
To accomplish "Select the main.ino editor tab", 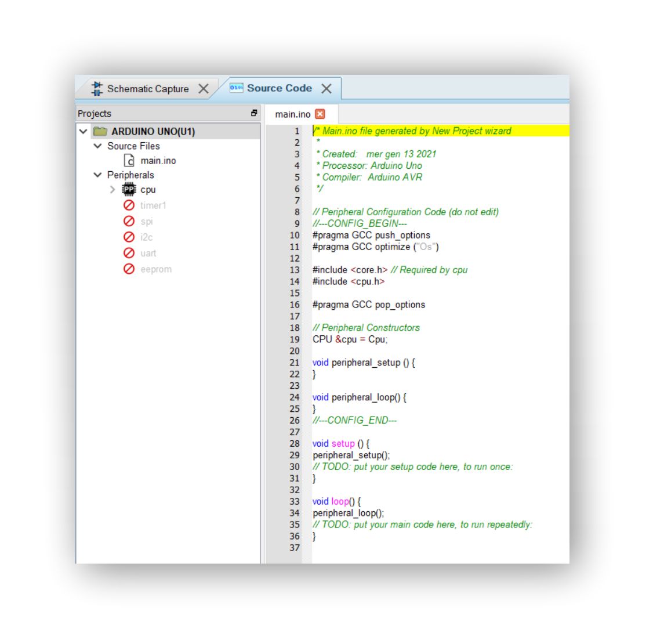I will [x=293, y=114].
